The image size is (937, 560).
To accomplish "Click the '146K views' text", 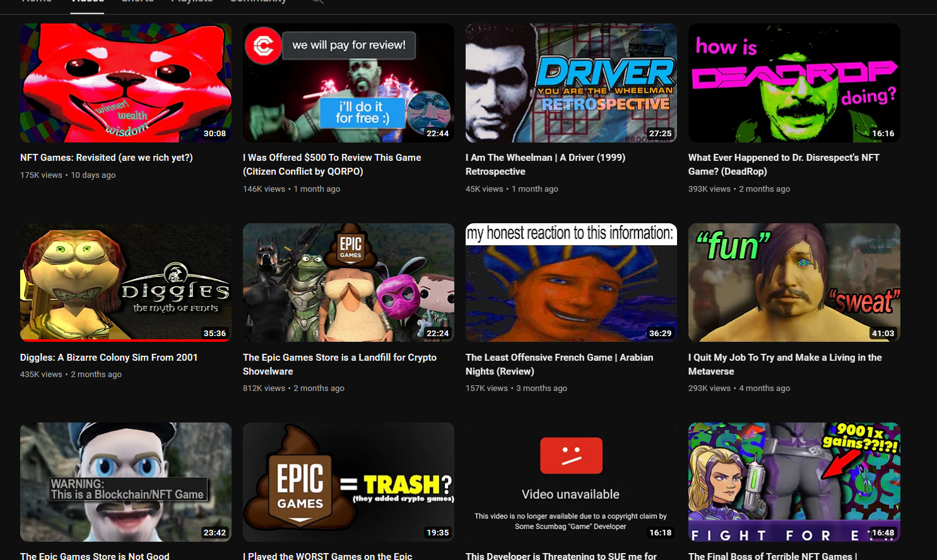I will (x=264, y=189).
